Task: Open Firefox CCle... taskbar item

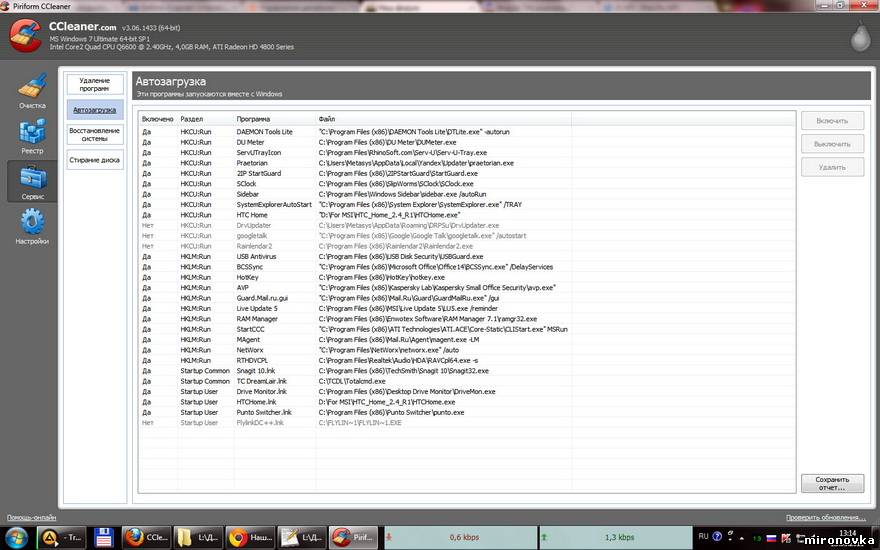Action: tap(146, 537)
